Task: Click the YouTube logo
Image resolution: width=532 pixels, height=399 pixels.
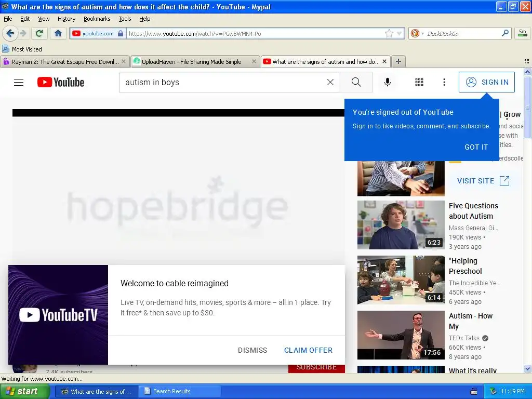Action: (61, 82)
